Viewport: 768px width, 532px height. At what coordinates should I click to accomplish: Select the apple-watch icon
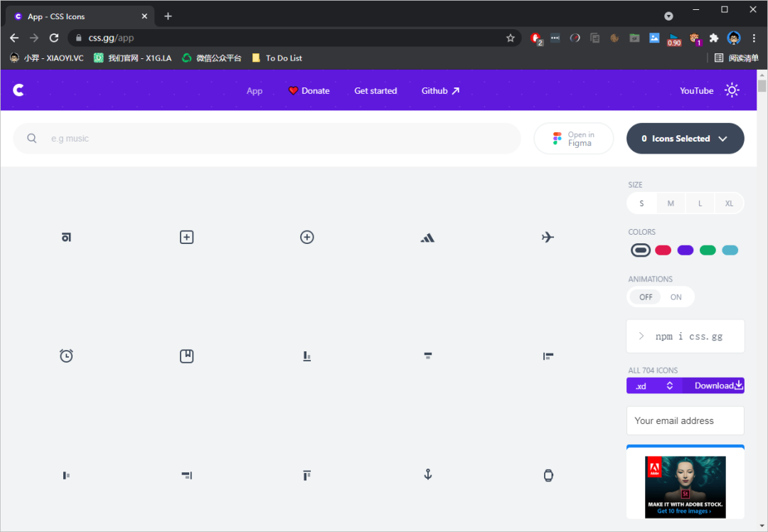tap(548, 475)
